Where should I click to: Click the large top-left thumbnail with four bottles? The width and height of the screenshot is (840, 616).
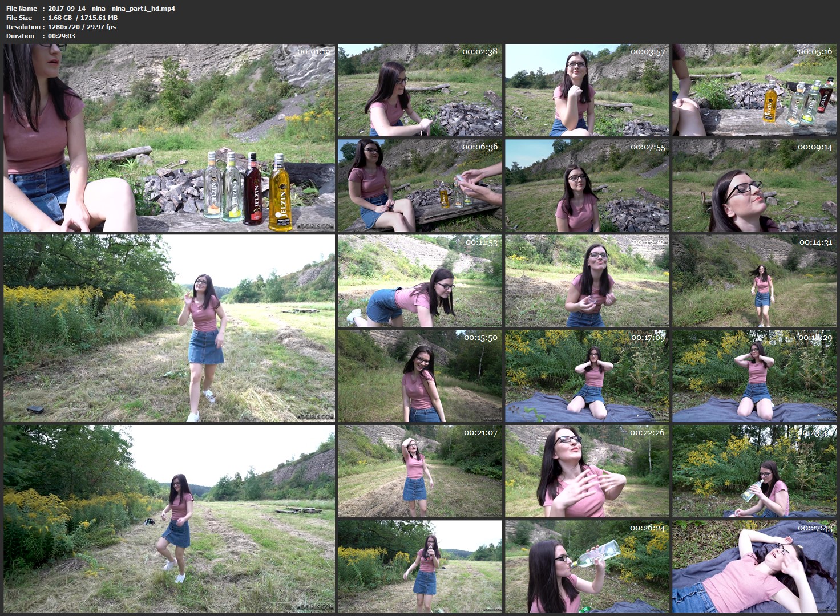tap(169, 138)
